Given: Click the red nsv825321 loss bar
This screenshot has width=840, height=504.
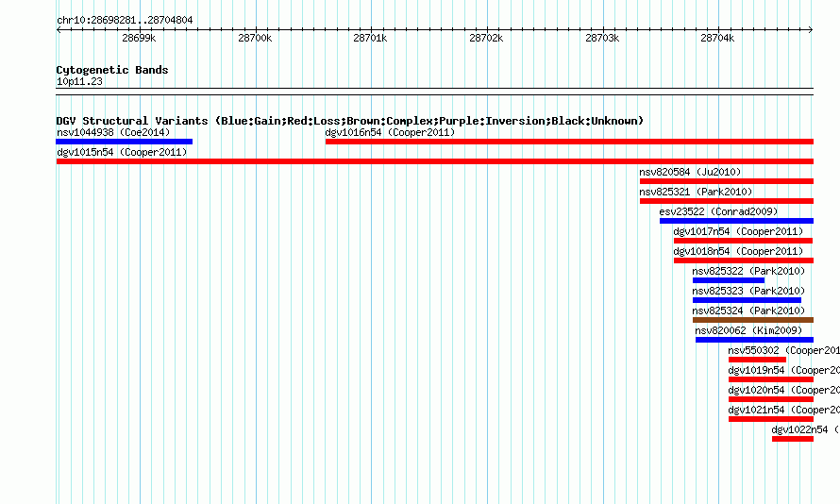Looking at the screenshot, I should pyautogui.click(x=727, y=201).
